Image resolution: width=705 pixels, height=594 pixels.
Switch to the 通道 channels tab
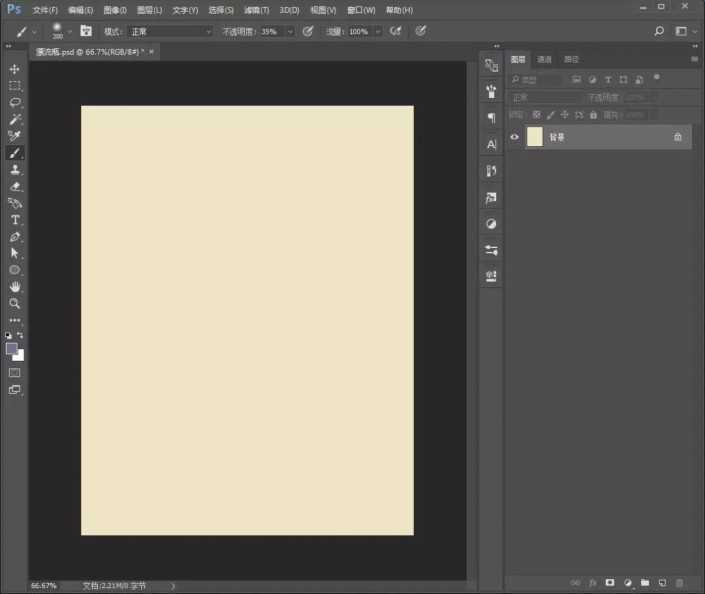tap(544, 59)
